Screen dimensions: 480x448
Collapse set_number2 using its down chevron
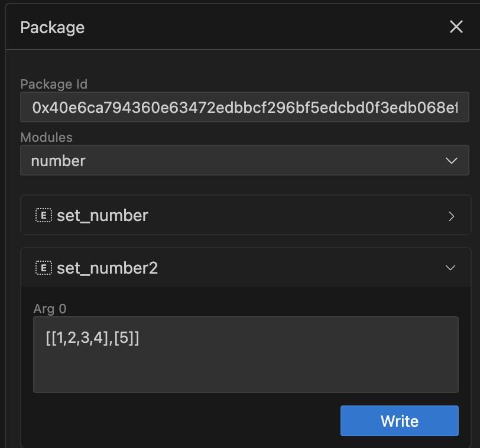click(450, 268)
